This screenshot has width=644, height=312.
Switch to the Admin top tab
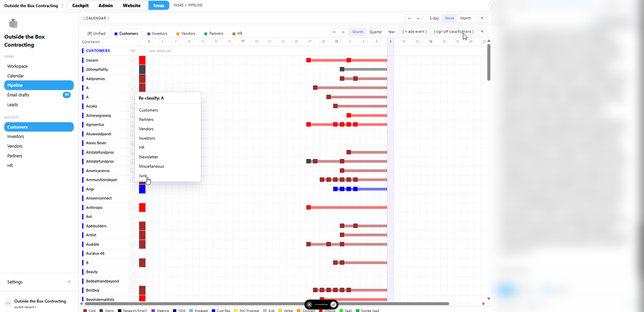point(106,6)
